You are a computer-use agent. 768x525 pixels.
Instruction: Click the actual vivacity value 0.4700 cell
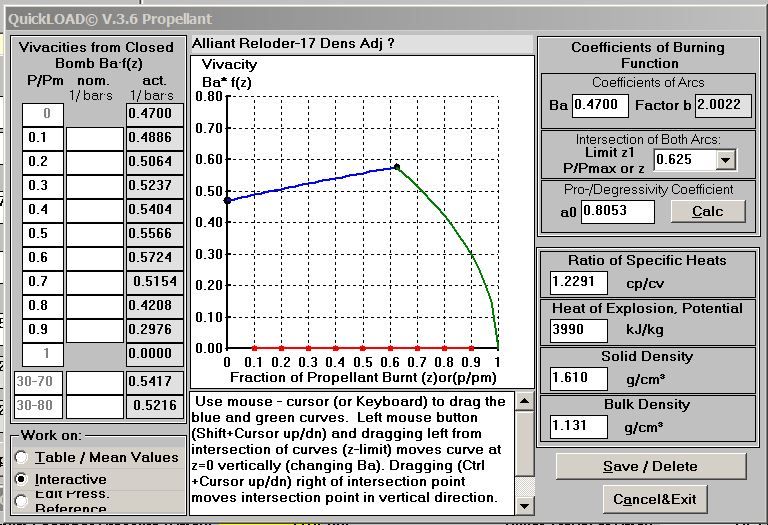click(155, 115)
